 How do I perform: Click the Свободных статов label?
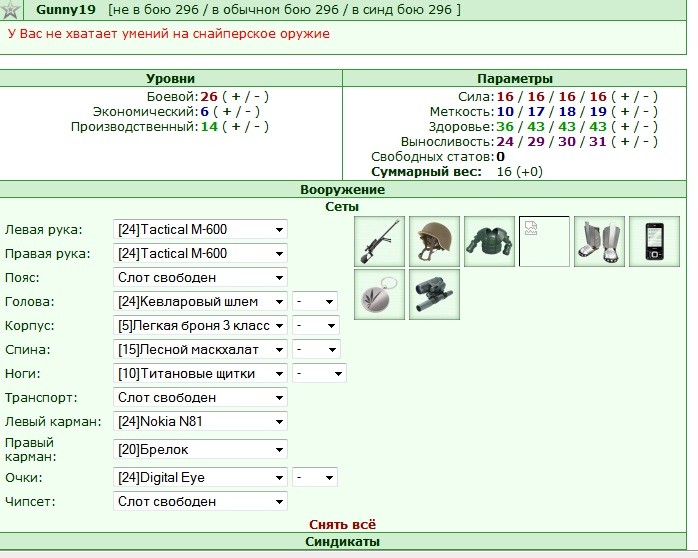pyautogui.click(x=432, y=157)
